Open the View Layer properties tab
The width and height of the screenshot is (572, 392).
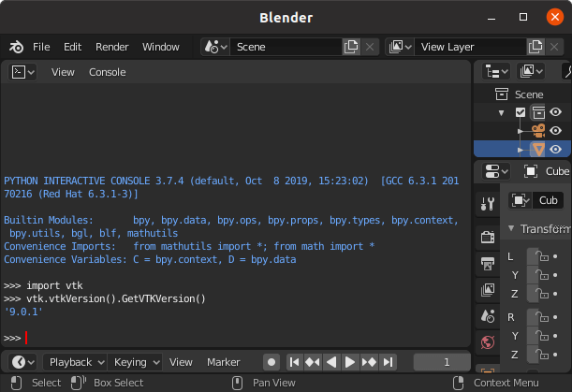coord(488,290)
